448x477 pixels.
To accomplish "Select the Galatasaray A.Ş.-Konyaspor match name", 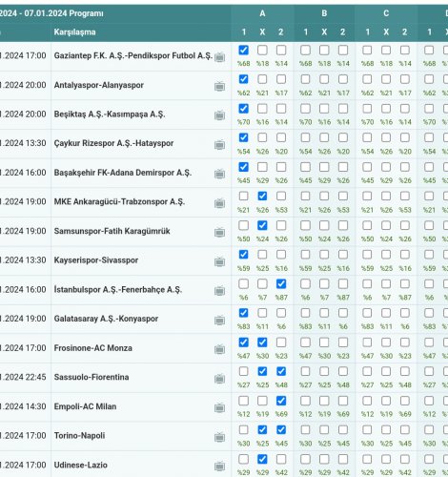I will tap(106, 319).
